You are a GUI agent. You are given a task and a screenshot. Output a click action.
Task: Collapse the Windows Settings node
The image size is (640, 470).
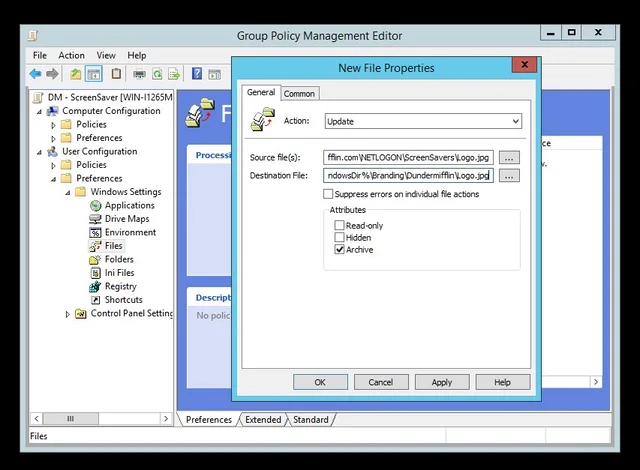68,192
